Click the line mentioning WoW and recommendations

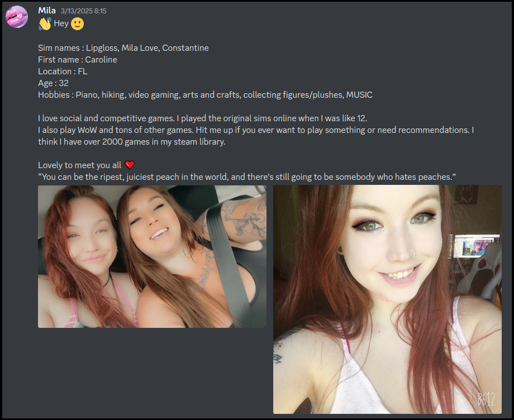[256, 130]
